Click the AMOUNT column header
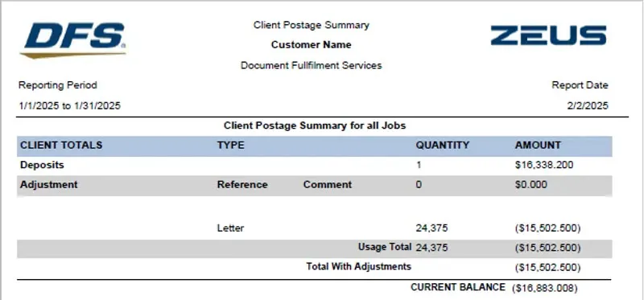The height and width of the screenshot is (300, 644). pyautogui.click(x=538, y=146)
